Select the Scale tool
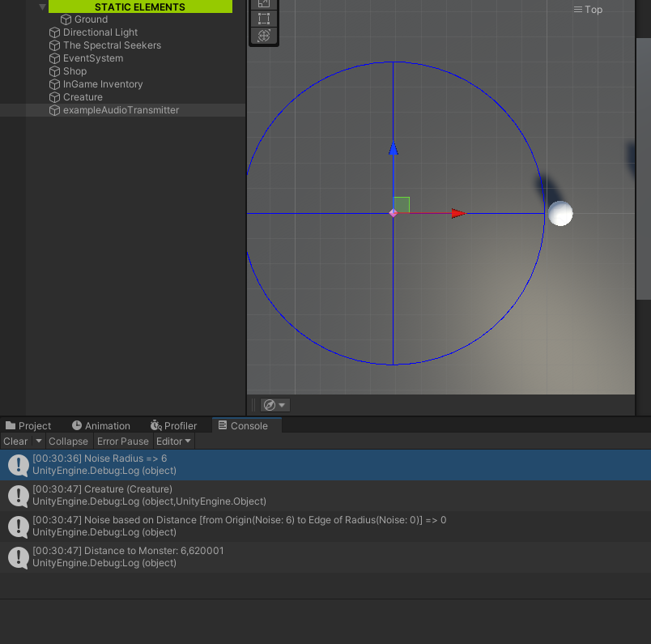 click(263, 4)
